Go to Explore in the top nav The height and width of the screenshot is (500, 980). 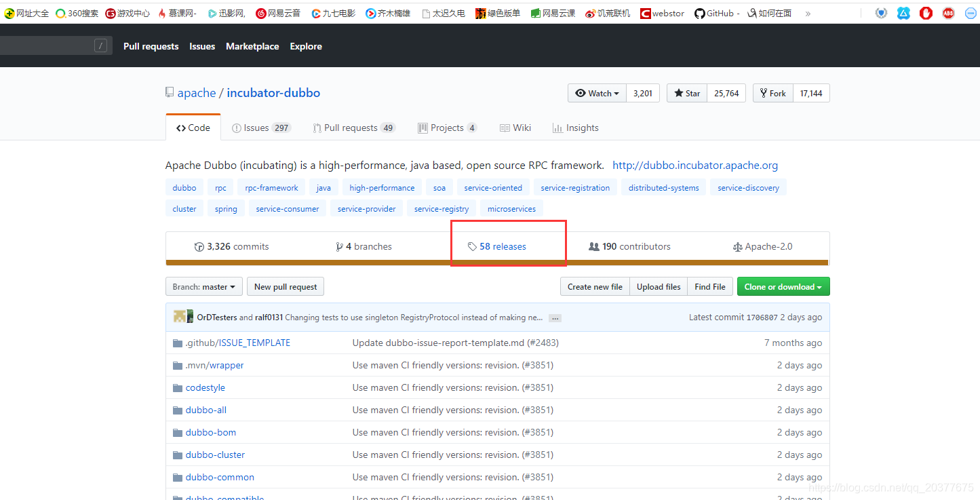coord(306,46)
